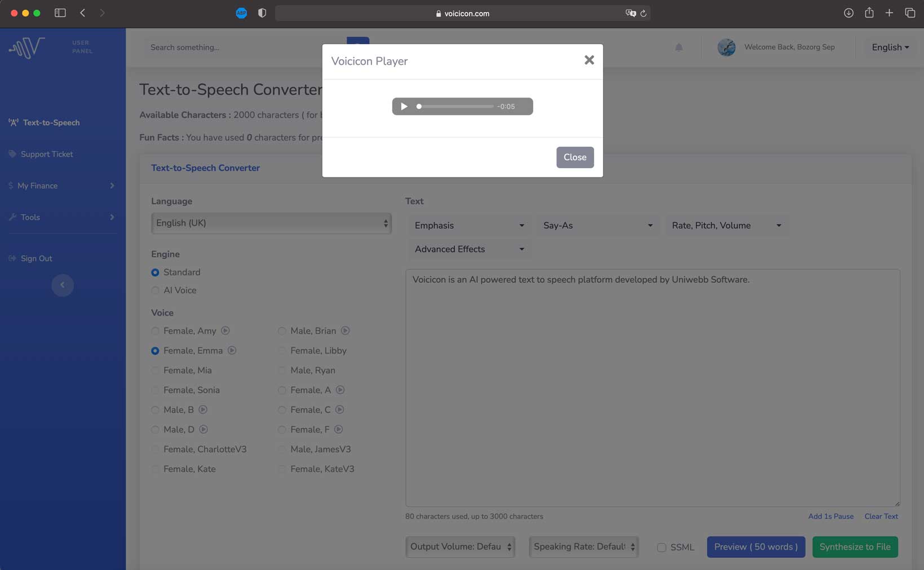Play sample for Female, Amy voice

tap(226, 330)
